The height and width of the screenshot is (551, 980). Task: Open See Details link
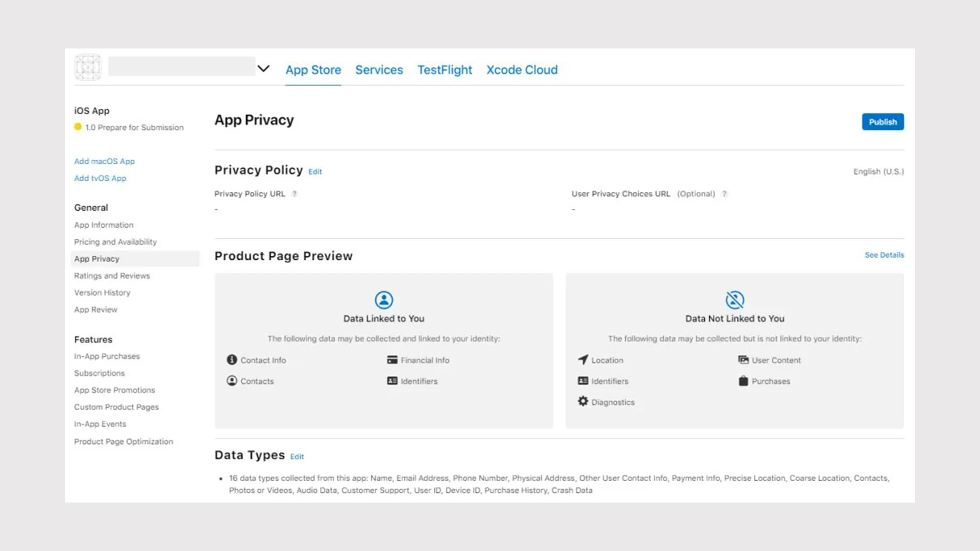pyautogui.click(x=884, y=255)
